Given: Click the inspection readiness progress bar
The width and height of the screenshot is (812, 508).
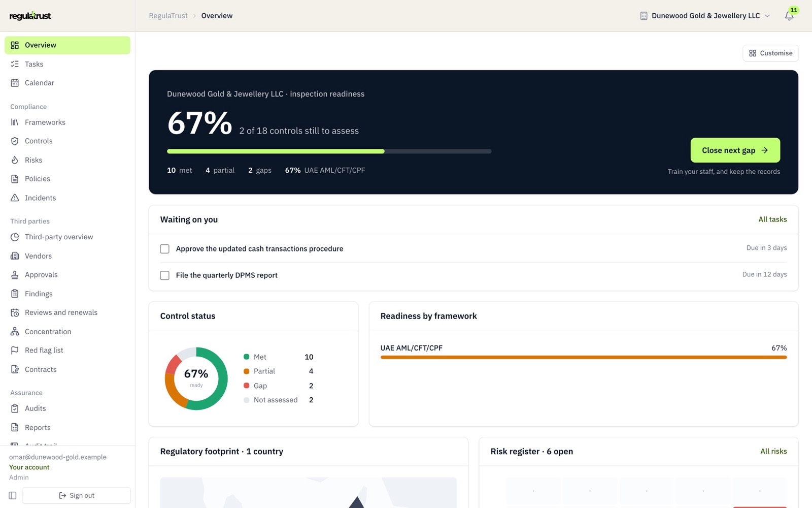Looking at the screenshot, I should 329,151.
